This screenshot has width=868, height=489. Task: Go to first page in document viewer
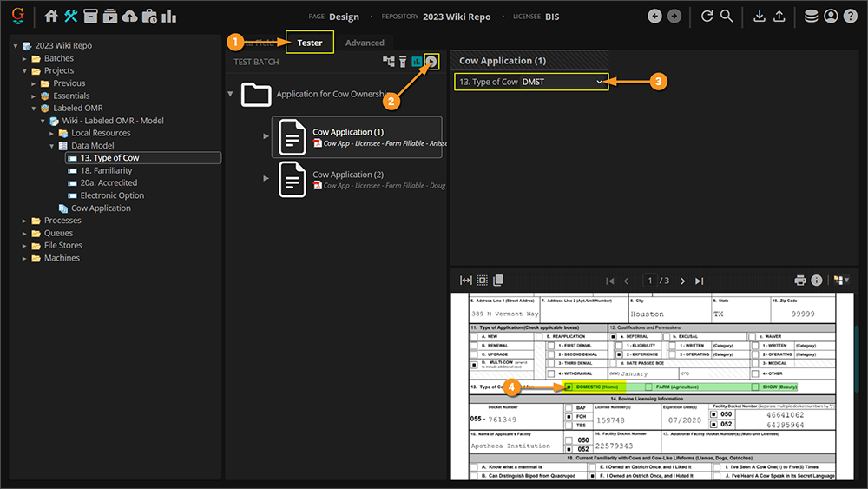tap(610, 281)
